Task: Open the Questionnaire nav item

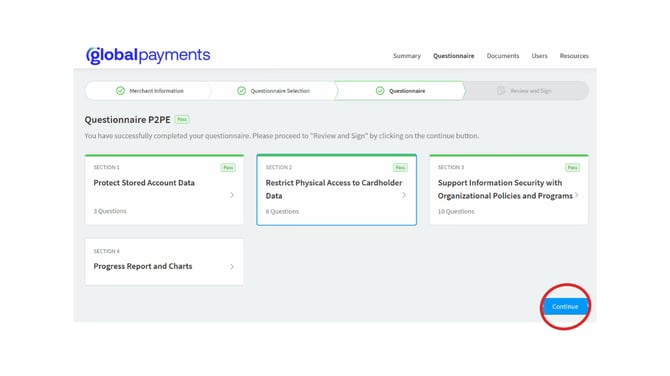Action: tap(453, 56)
